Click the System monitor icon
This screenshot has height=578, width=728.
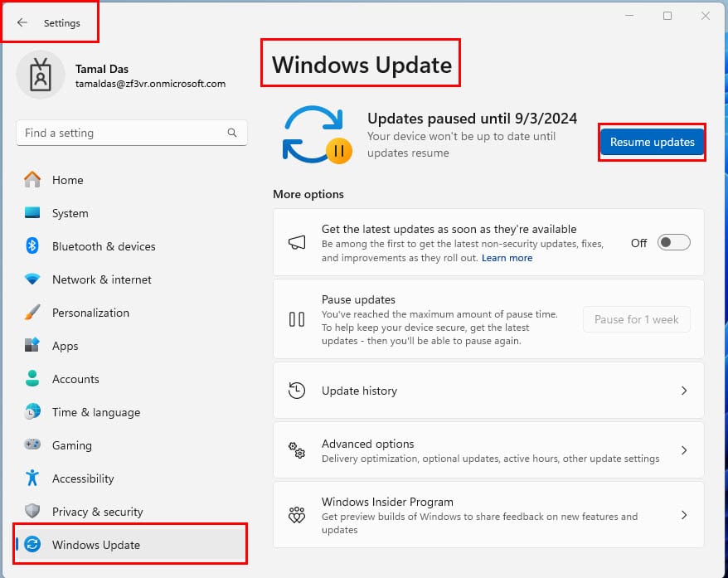[x=32, y=212]
